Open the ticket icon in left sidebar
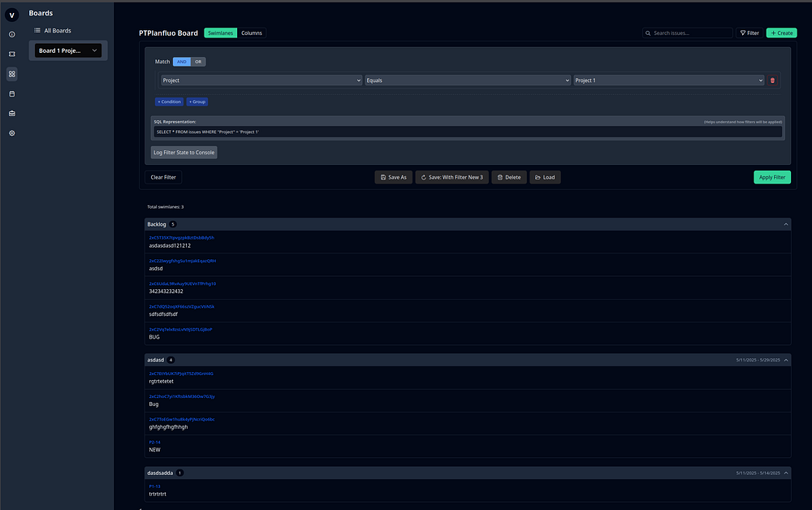The width and height of the screenshot is (812, 510). [11, 54]
